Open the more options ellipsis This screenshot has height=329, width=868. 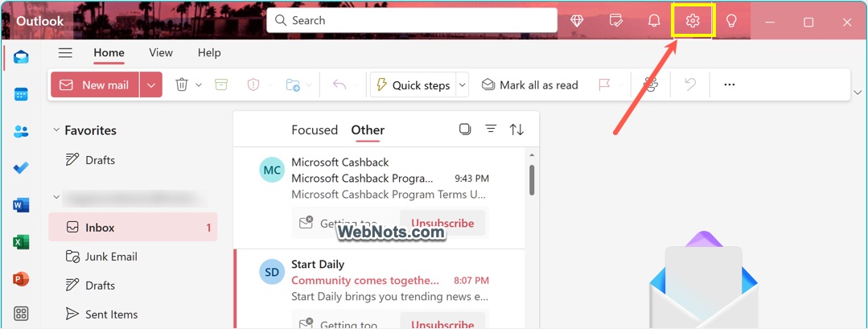tap(729, 84)
